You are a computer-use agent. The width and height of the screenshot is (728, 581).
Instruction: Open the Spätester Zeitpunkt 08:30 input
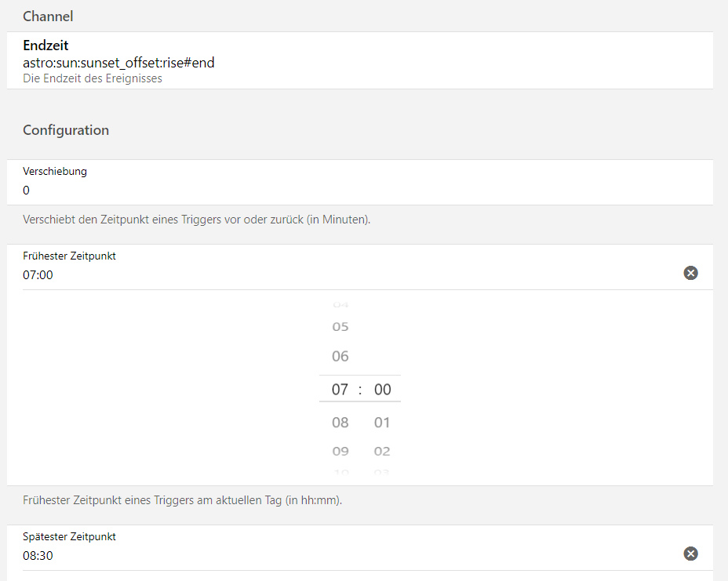(314, 556)
